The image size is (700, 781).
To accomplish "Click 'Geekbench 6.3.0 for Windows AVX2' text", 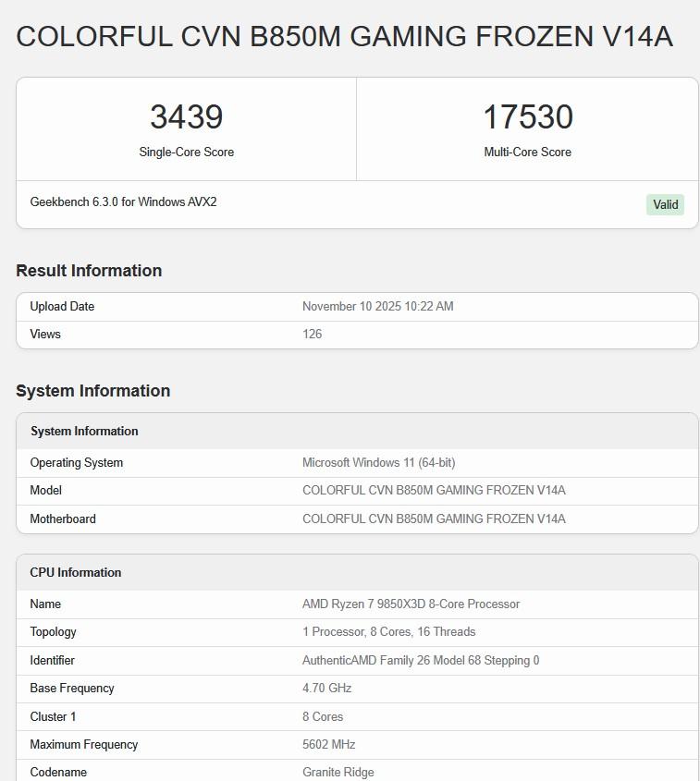I will point(123,201).
